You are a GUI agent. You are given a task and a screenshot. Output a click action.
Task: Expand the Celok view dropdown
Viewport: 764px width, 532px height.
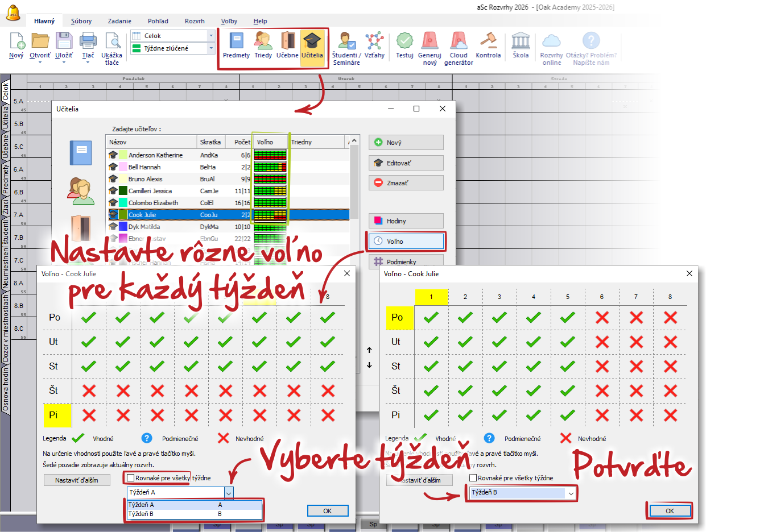click(211, 36)
